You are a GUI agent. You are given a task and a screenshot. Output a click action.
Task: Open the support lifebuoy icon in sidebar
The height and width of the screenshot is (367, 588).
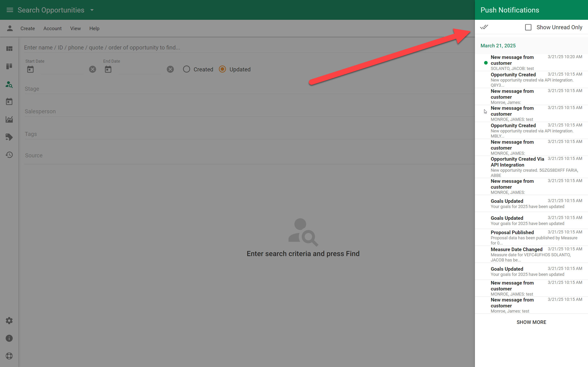pos(9,356)
